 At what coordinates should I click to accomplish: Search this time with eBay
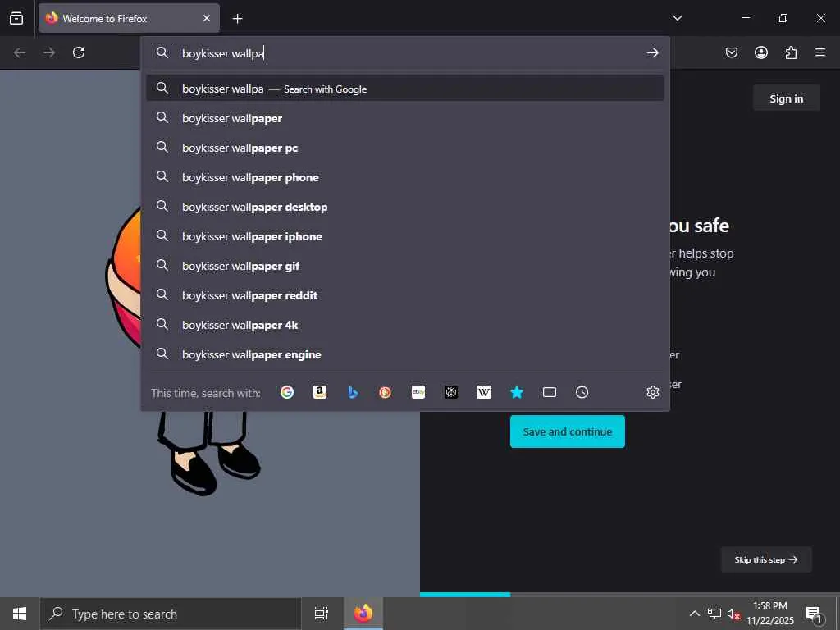(418, 392)
